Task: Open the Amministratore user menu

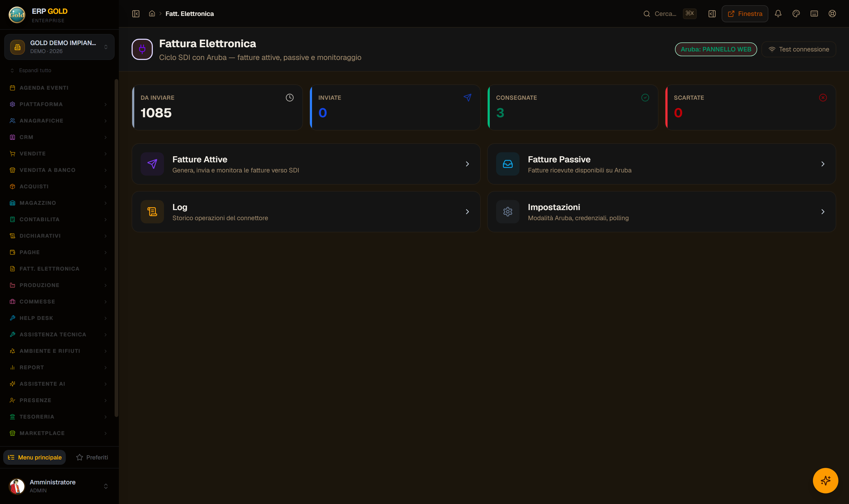Action: click(x=59, y=486)
